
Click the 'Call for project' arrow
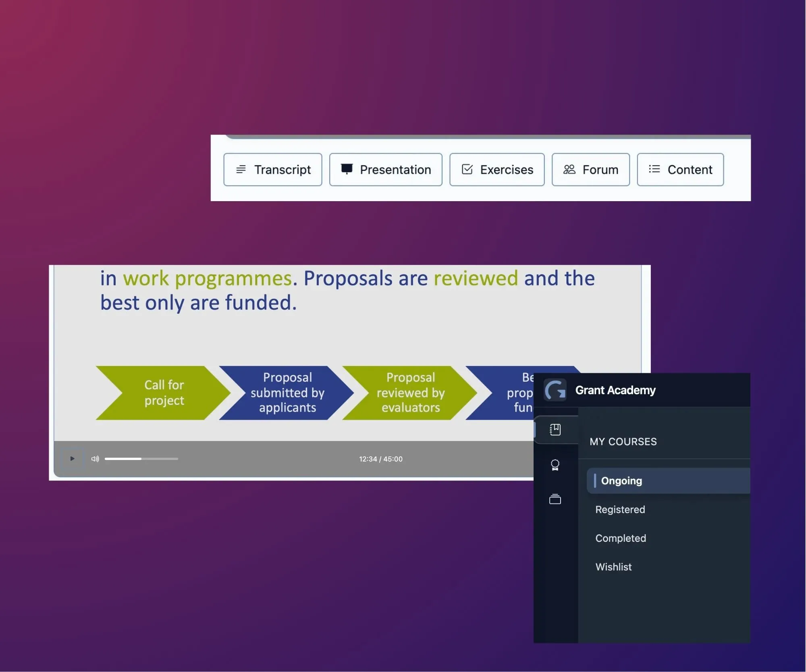coord(164,393)
